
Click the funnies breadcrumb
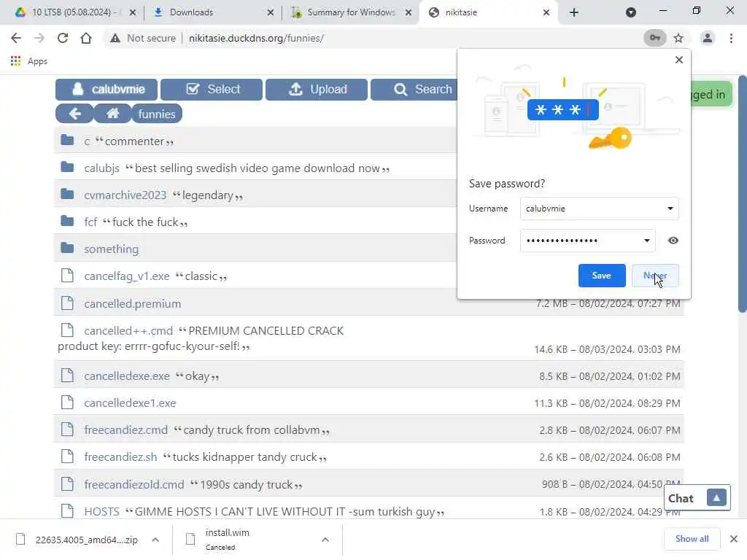157,114
